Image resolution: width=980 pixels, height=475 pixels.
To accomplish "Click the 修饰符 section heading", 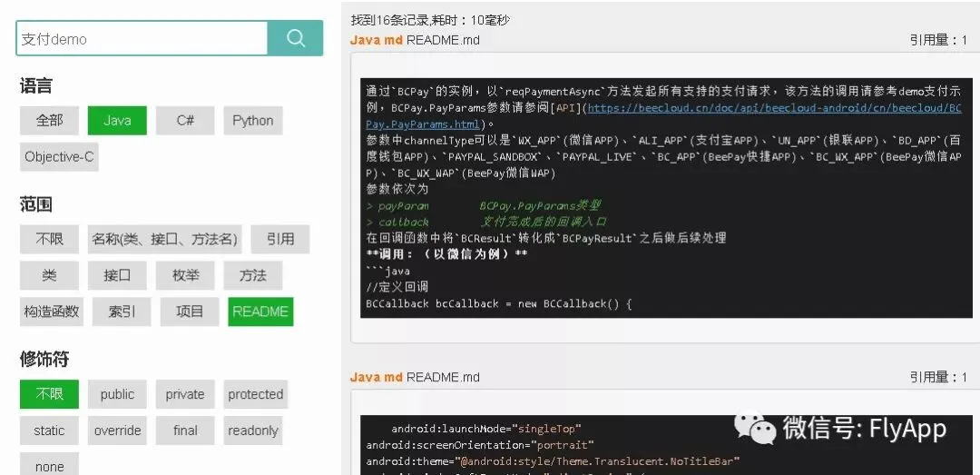I will [x=44, y=360].
